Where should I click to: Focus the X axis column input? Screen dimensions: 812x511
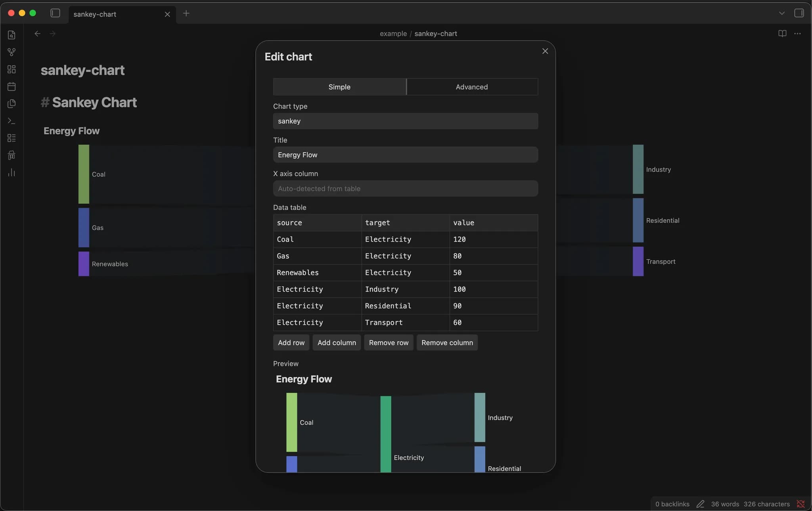(x=406, y=189)
